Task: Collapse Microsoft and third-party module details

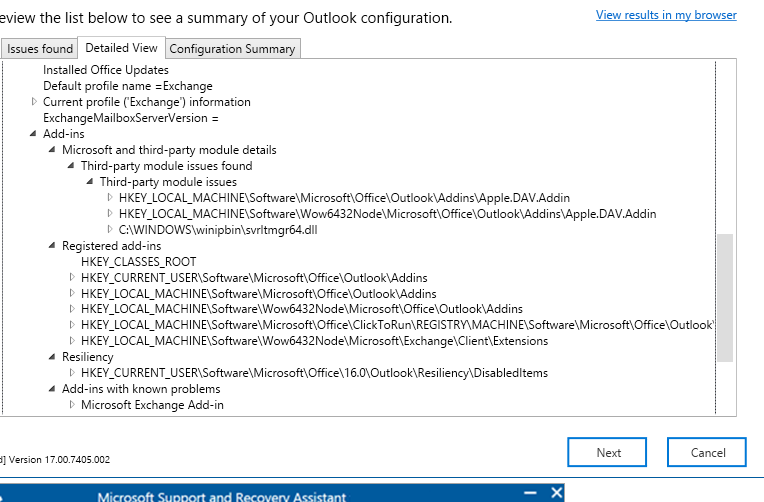Action: (x=52, y=150)
